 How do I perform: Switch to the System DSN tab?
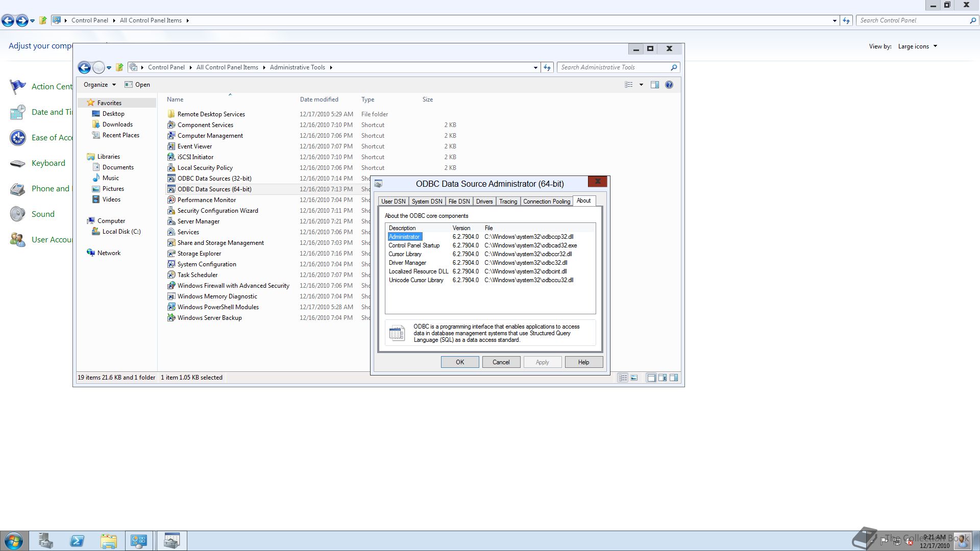(x=427, y=202)
